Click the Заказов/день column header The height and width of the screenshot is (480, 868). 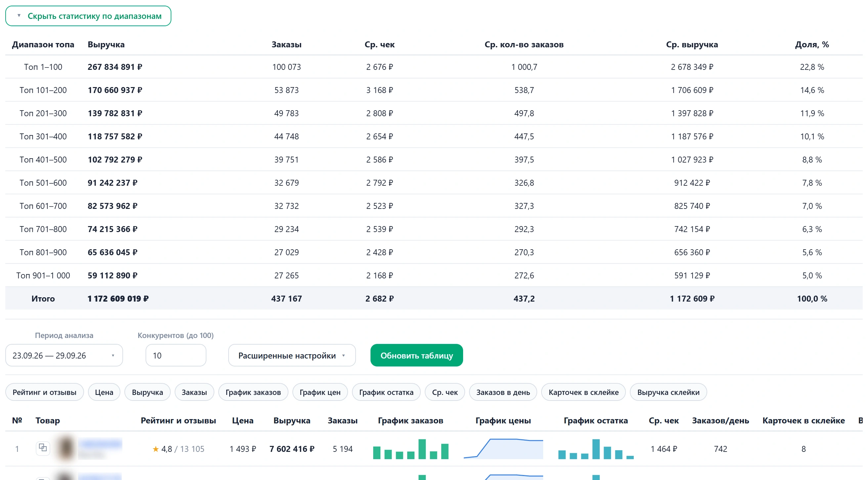pos(720,420)
